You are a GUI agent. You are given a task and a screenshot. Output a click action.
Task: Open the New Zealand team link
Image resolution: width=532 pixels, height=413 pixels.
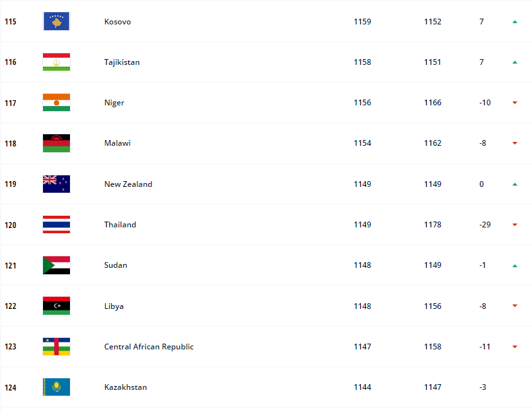128,184
